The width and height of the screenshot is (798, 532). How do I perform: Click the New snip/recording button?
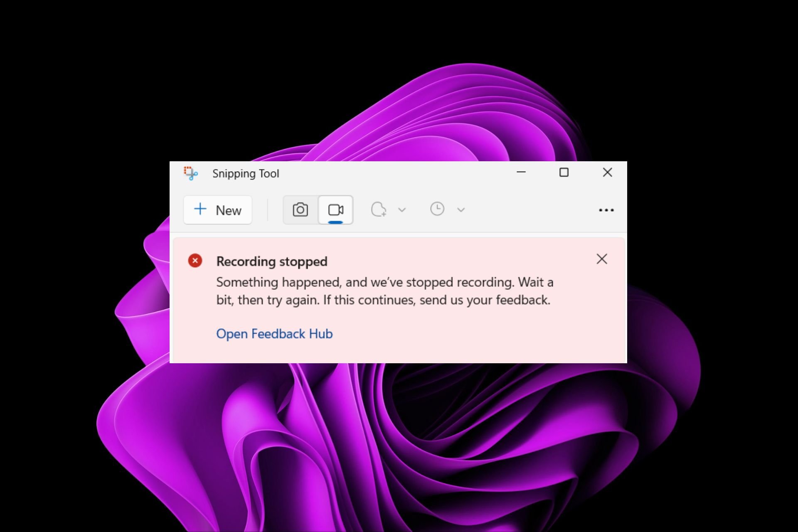pyautogui.click(x=217, y=209)
